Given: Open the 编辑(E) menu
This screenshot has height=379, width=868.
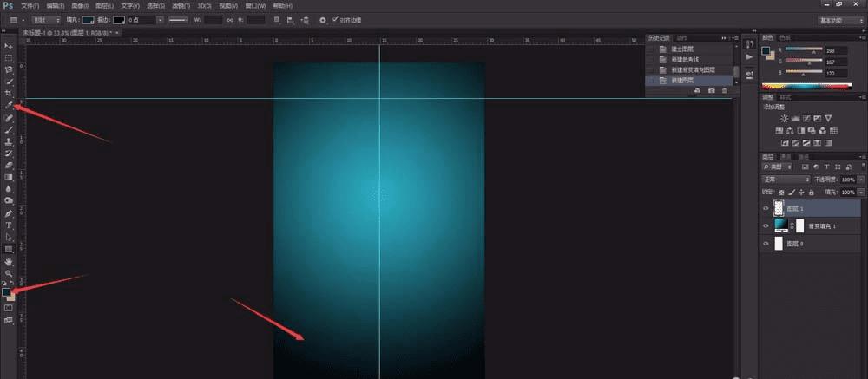Looking at the screenshot, I should point(55,5).
